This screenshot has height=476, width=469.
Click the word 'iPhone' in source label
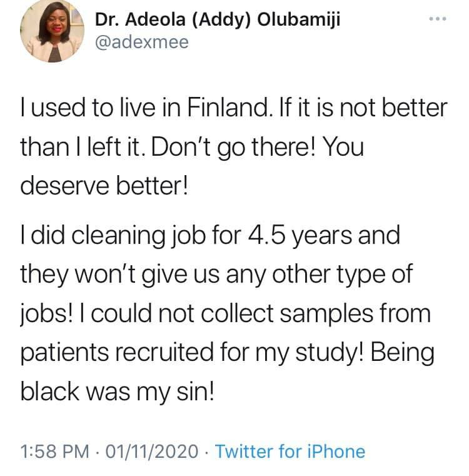point(336,451)
